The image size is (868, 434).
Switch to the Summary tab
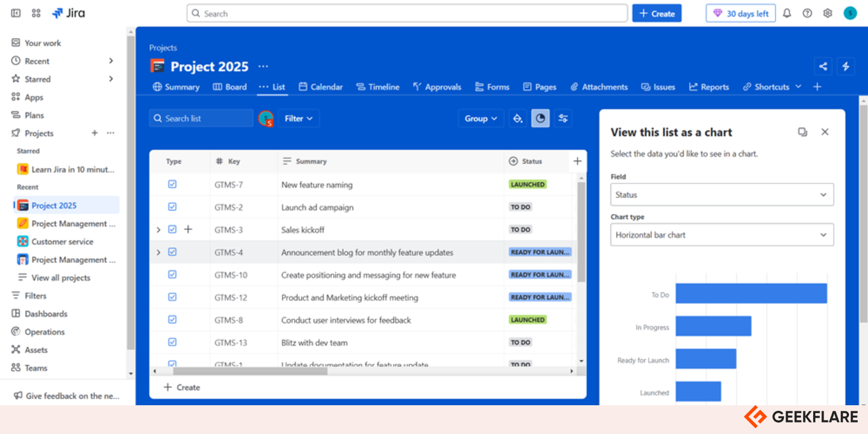176,87
